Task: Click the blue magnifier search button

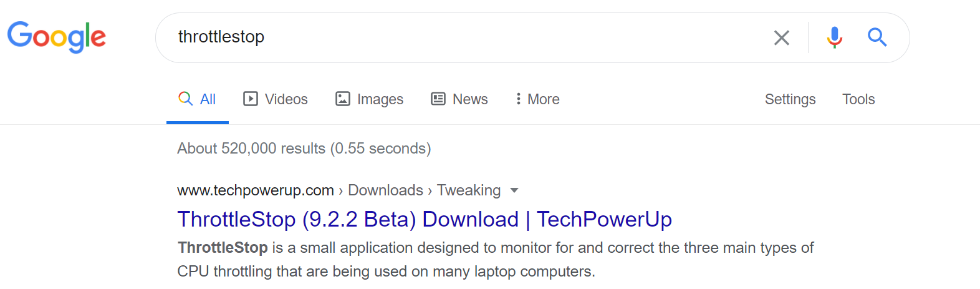Action: 877,37
